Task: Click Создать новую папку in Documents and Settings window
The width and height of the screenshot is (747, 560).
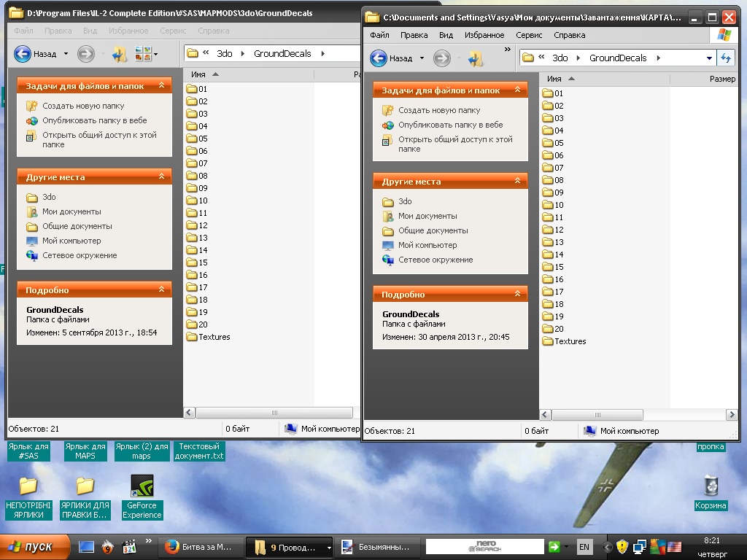Action: click(x=438, y=110)
